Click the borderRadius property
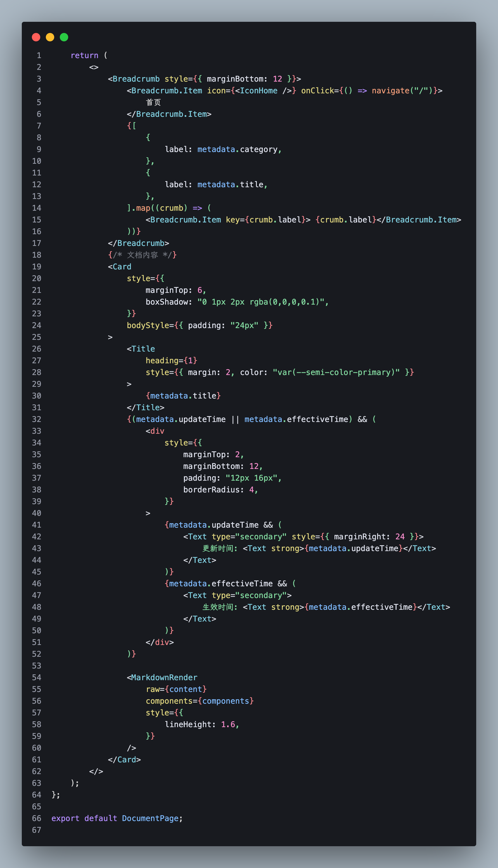 tap(211, 490)
